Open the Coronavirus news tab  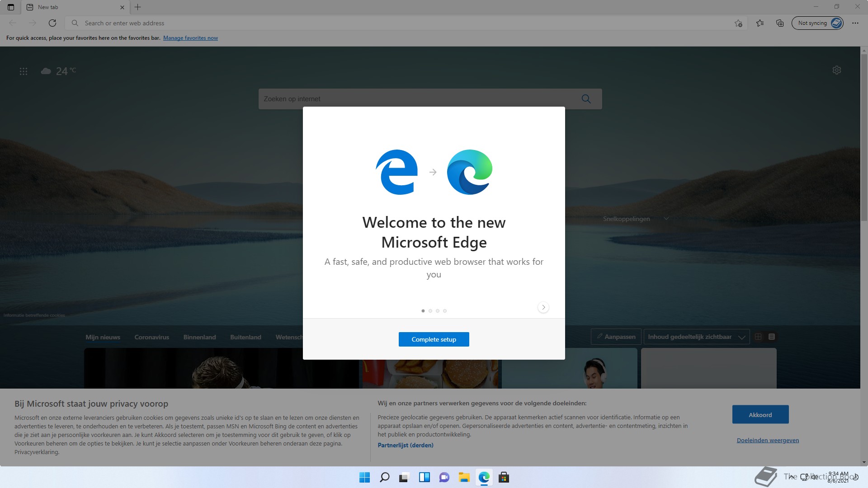[x=152, y=337]
